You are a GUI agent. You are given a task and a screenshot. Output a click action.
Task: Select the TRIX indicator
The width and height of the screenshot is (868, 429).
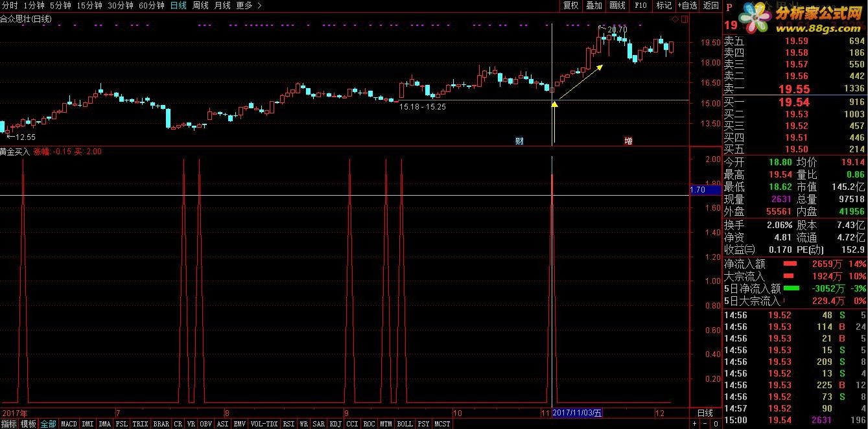pos(140,424)
